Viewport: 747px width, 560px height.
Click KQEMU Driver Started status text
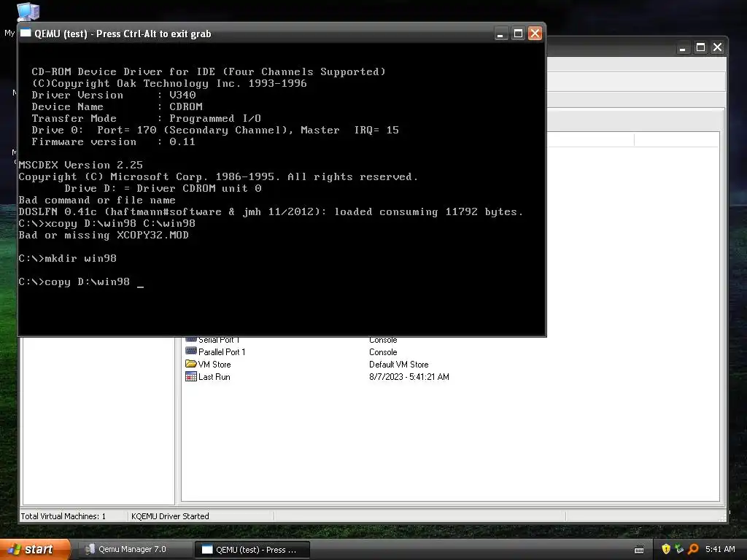(x=170, y=516)
